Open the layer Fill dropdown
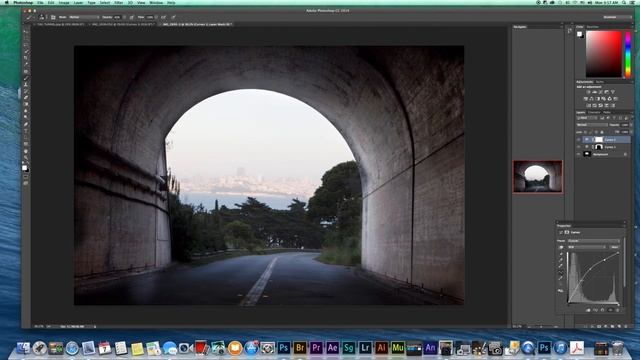 click(x=631, y=132)
